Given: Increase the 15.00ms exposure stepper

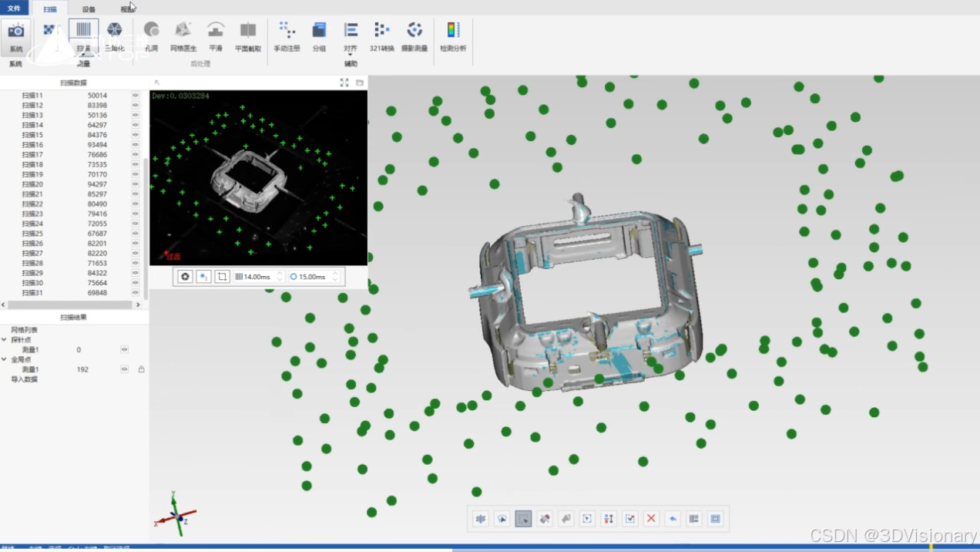Looking at the screenshot, I should 335,274.
